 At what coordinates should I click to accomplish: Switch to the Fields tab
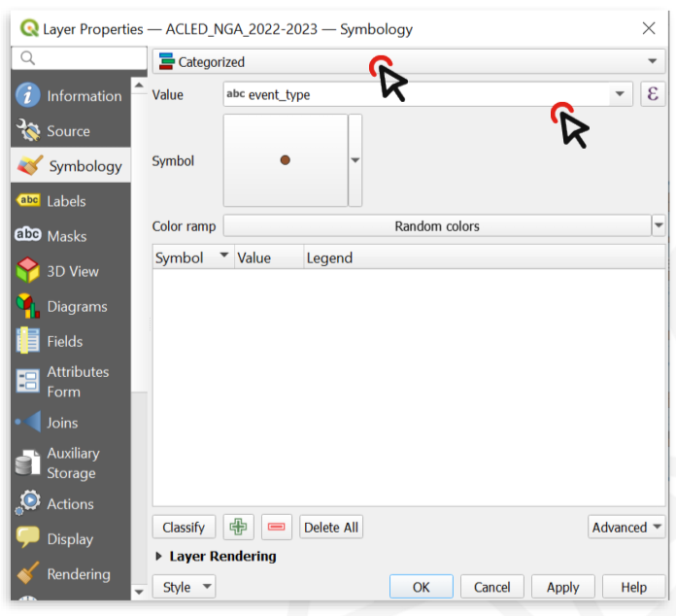[x=64, y=341]
